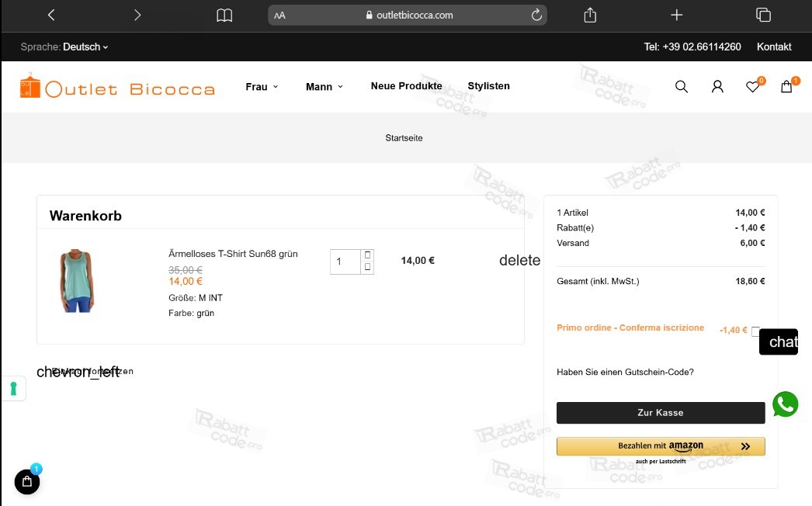Open Stylisten menu item

click(488, 86)
